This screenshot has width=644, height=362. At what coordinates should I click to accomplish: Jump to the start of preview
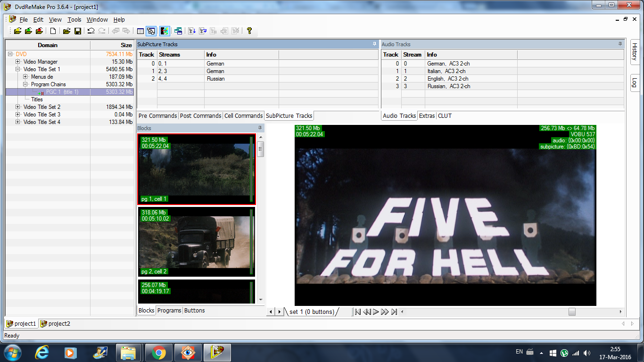358,312
